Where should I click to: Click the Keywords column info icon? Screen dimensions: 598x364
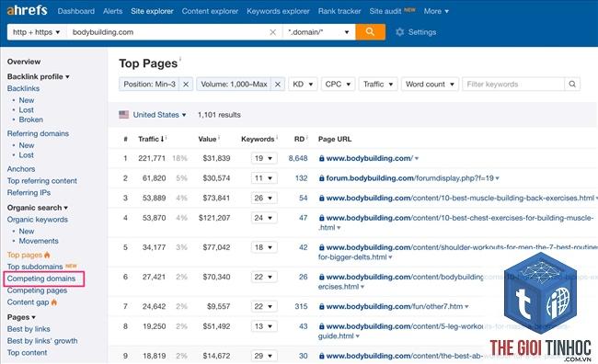pyautogui.click(x=277, y=137)
